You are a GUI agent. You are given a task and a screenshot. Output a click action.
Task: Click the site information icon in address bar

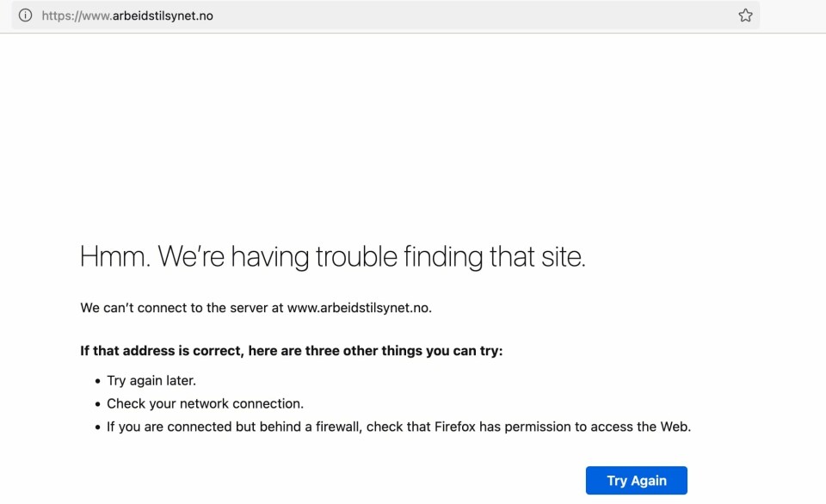25,15
